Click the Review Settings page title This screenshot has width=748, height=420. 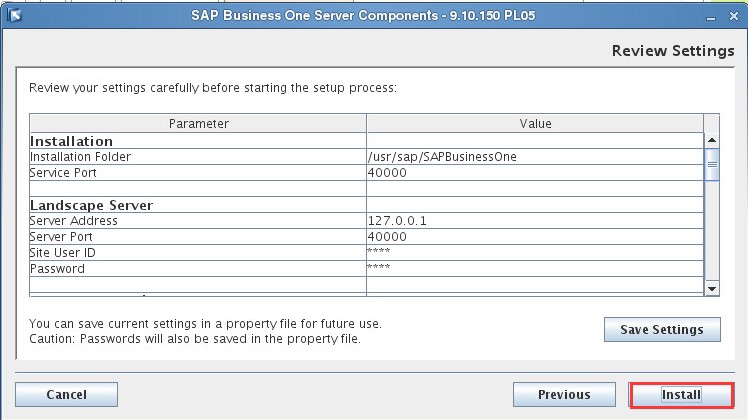673,51
